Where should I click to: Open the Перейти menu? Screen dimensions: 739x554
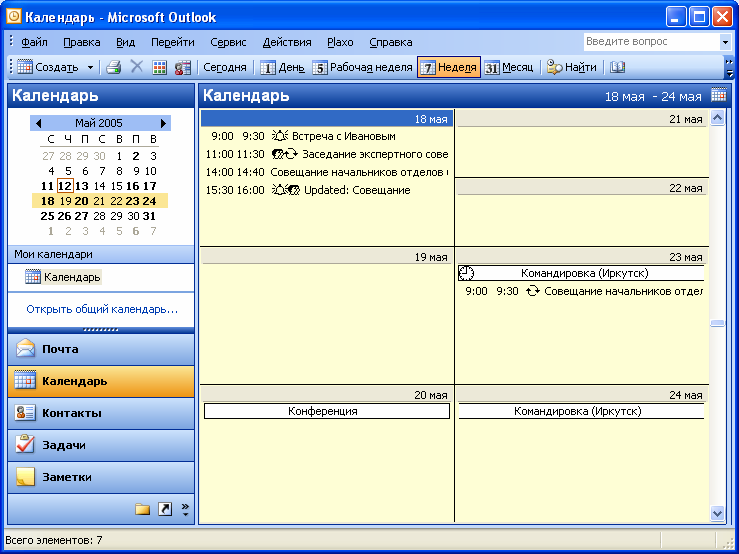pyautogui.click(x=172, y=42)
